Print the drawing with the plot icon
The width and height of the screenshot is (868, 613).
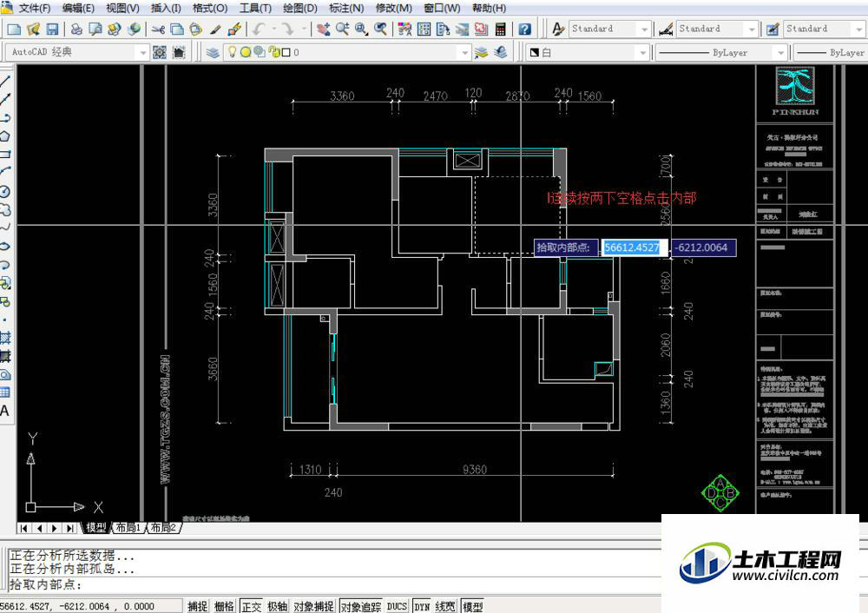[x=77, y=29]
